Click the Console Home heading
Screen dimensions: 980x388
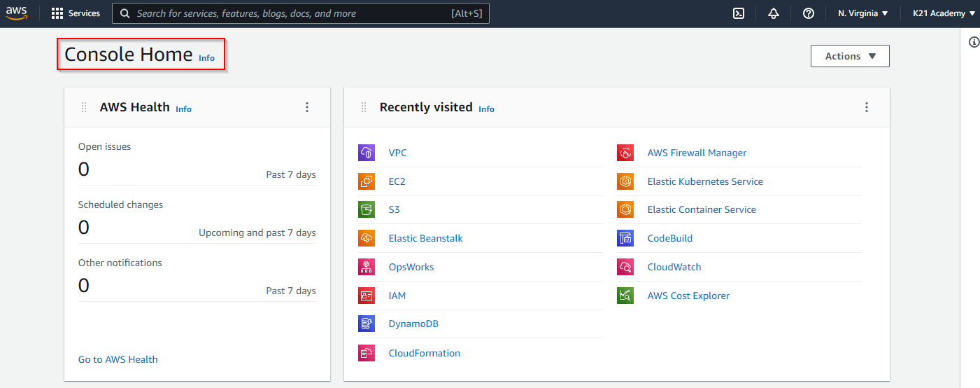pyautogui.click(x=129, y=54)
